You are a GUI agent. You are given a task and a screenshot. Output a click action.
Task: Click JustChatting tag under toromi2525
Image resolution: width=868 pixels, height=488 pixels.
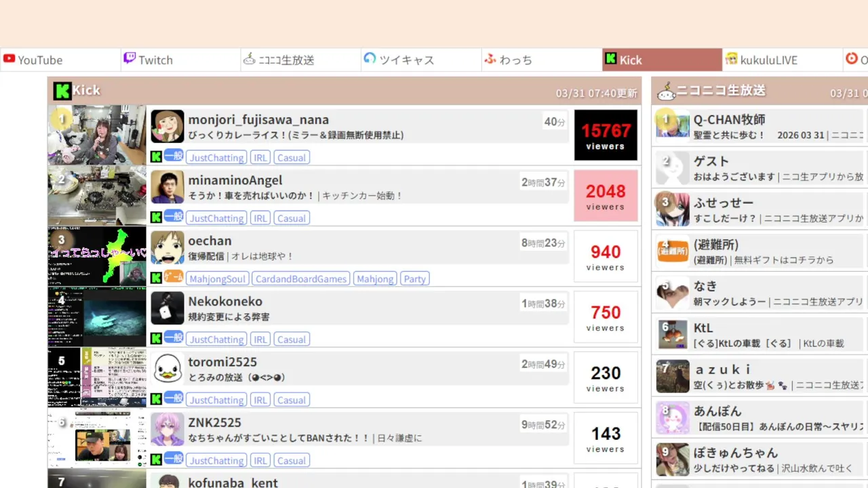pyautogui.click(x=216, y=400)
